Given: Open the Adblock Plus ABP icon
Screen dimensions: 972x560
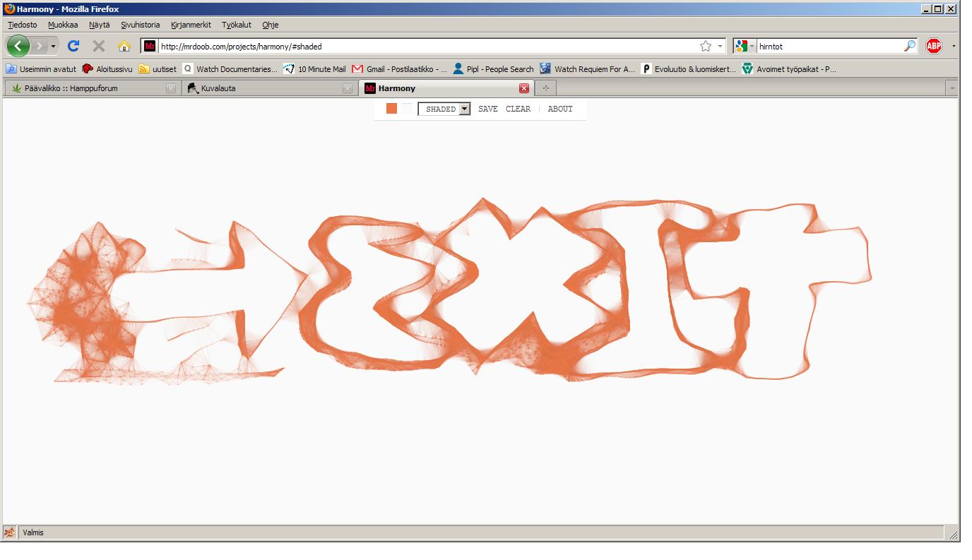Looking at the screenshot, I should [934, 47].
